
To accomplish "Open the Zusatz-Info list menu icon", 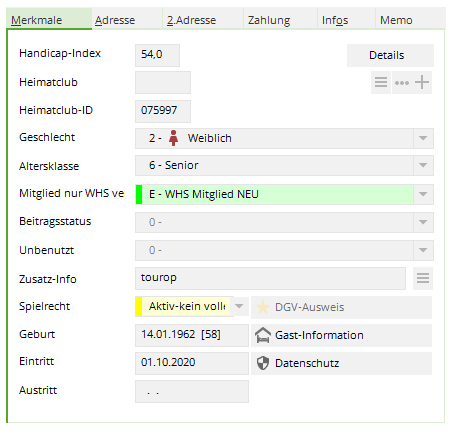I will [423, 278].
